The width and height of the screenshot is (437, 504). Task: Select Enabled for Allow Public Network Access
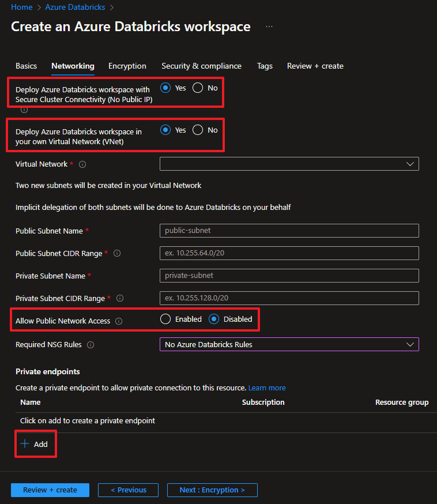coord(165,319)
